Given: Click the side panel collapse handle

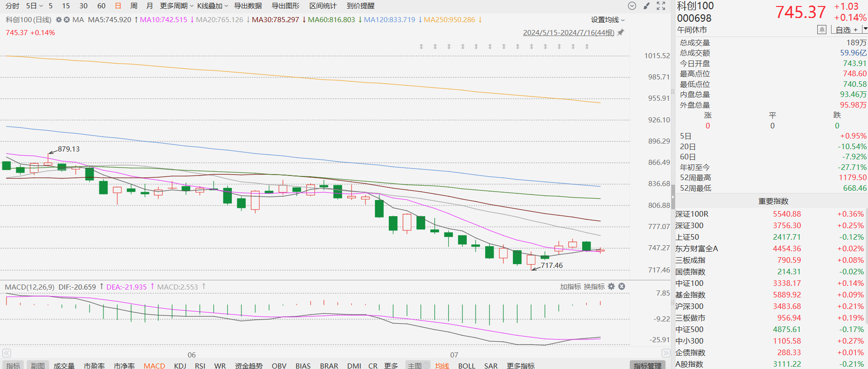Looking at the screenshot, I should coord(673,196).
